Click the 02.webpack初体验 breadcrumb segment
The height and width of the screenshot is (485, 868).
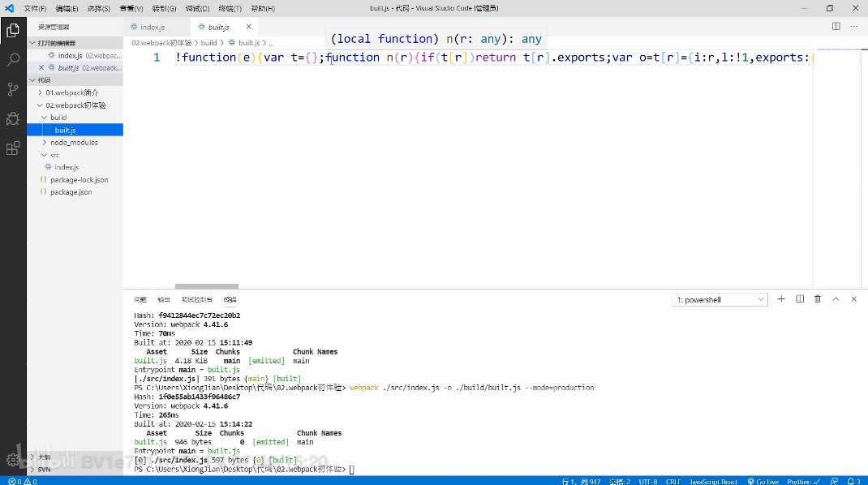pos(161,43)
